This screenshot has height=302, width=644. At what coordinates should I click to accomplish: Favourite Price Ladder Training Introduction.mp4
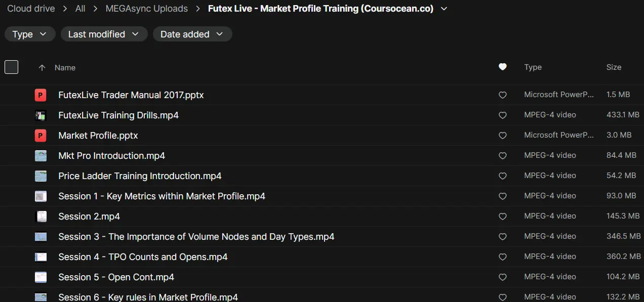click(503, 176)
